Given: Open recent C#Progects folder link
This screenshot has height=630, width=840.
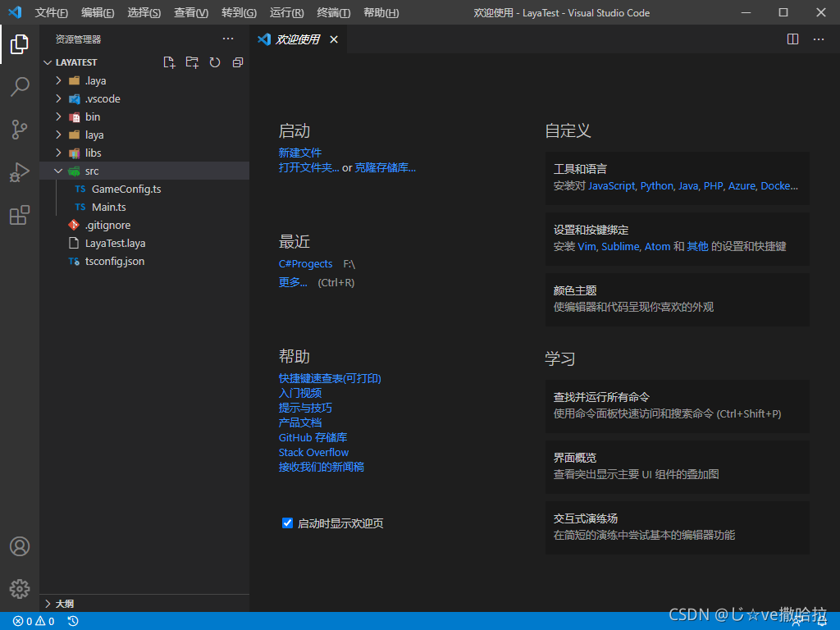Looking at the screenshot, I should tap(305, 263).
